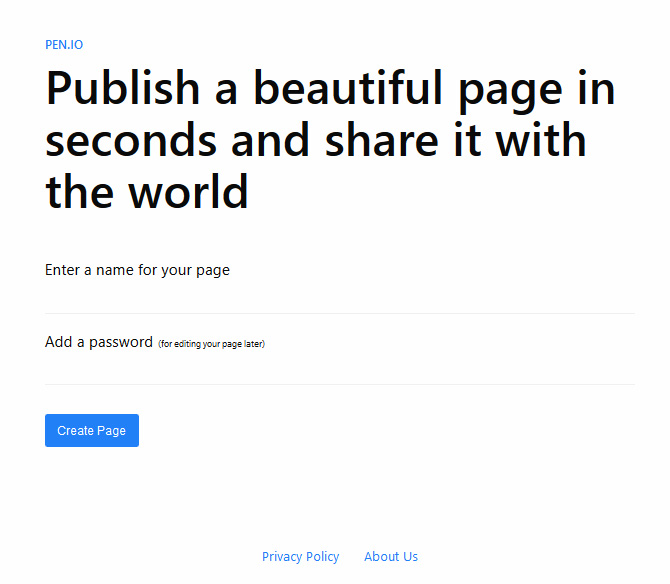This screenshot has height=584, width=670.
Task: Click the word 'seconds' in the headline
Action: 131,141
